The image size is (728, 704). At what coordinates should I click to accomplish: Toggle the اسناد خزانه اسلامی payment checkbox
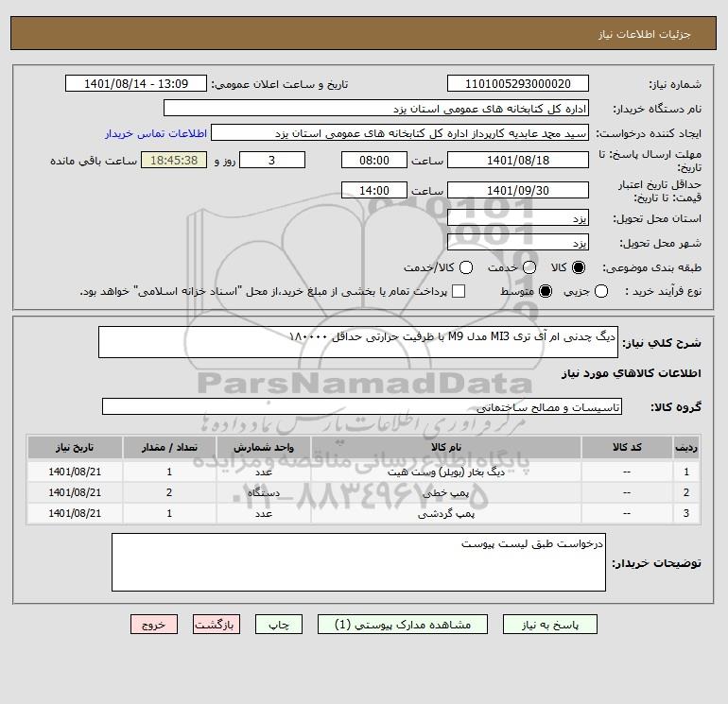pos(459,291)
